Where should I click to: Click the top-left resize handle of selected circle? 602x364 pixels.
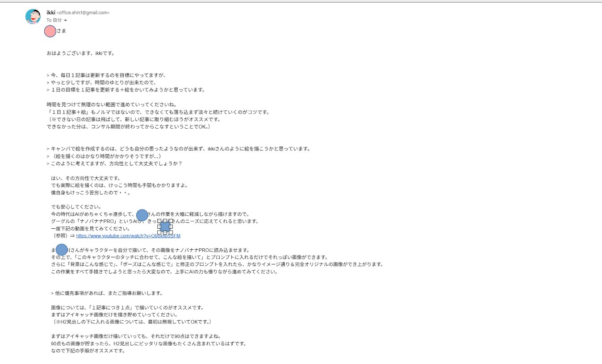click(159, 221)
